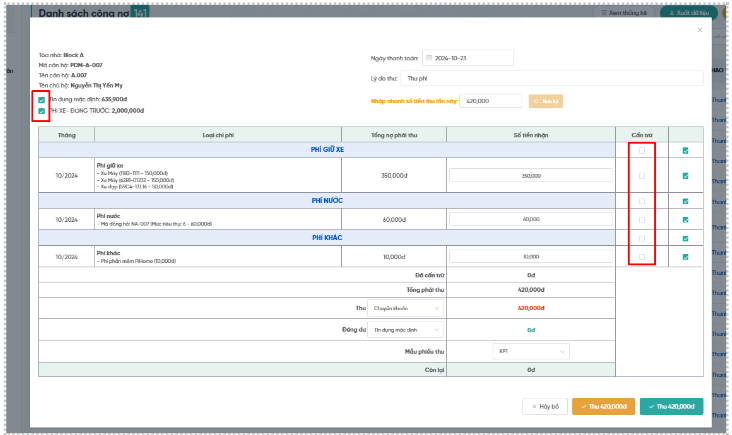
Task: Click the 'Cấn trừ' column header
Action: [642, 135]
